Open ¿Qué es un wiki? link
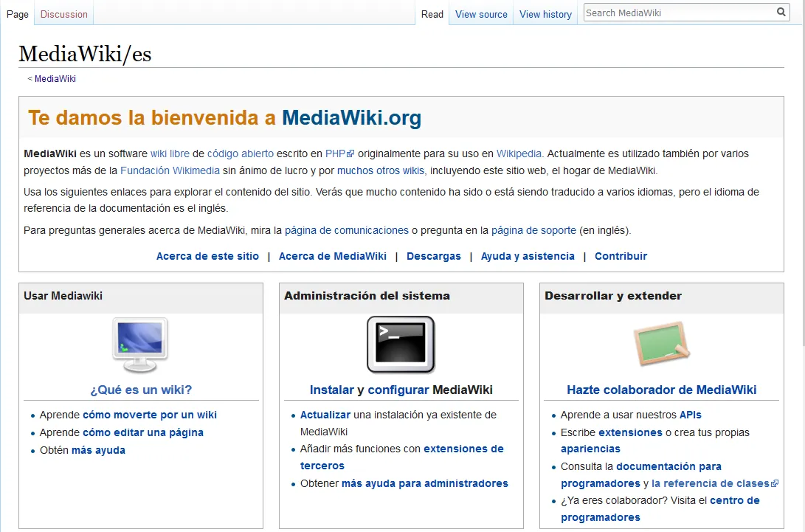The width and height of the screenshot is (805, 532). (141, 390)
